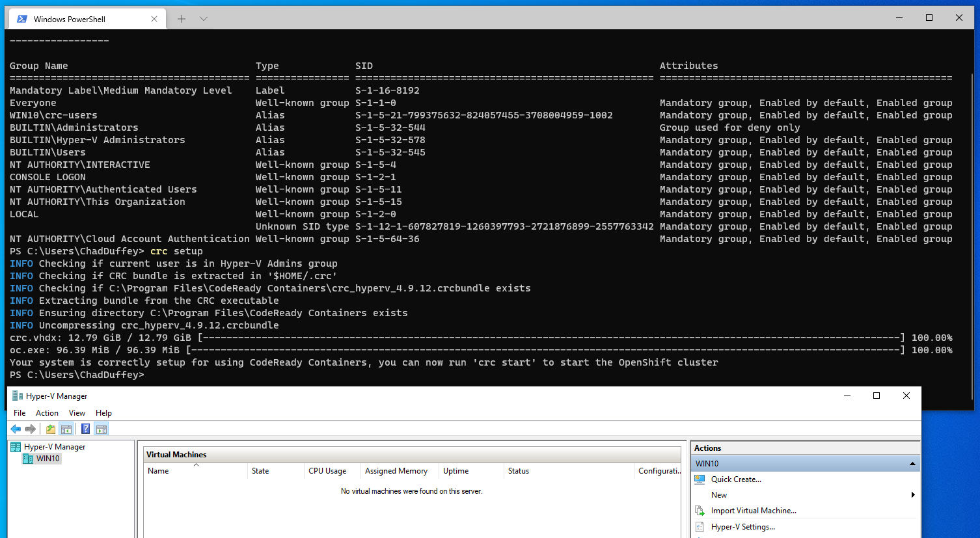The height and width of the screenshot is (538, 980).
Task: Click 'BUILTIN\Hyper-V Administrators' group row
Action: coord(481,140)
